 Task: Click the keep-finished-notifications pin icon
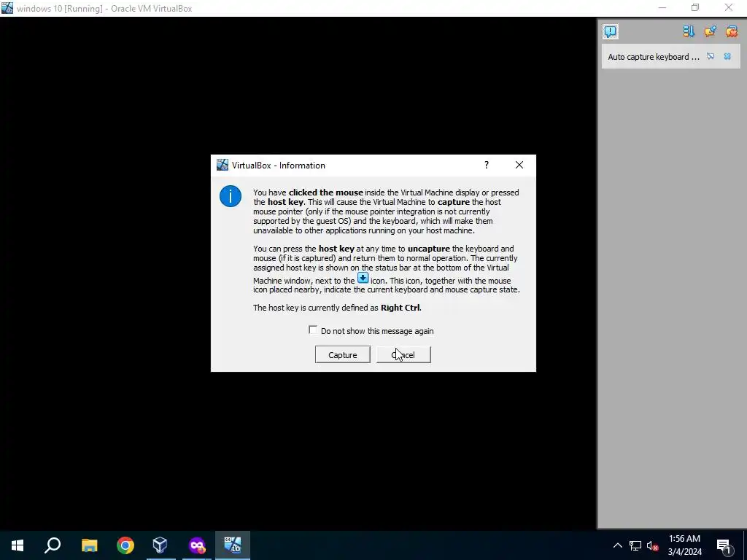click(711, 31)
